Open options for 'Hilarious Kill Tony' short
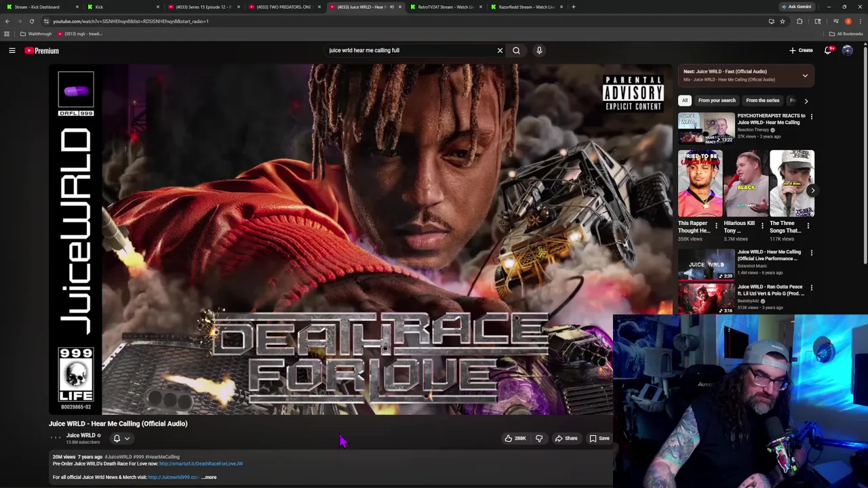 [x=762, y=226]
